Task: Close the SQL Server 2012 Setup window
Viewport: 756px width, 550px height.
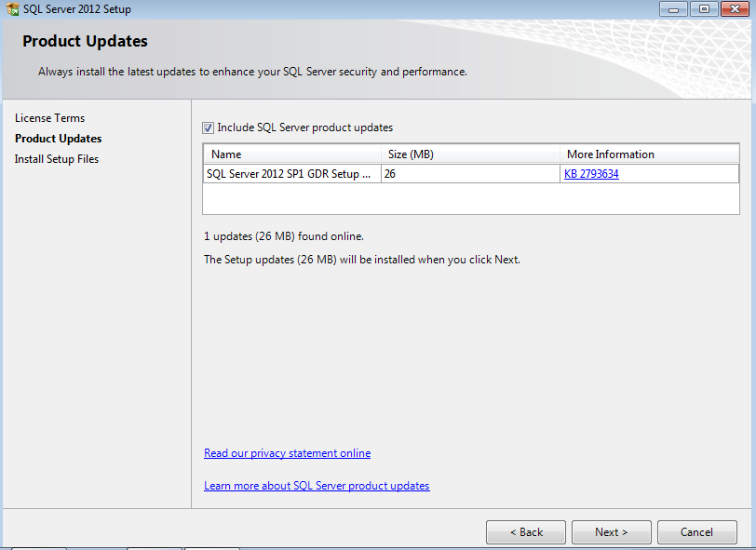Action: 732,9
